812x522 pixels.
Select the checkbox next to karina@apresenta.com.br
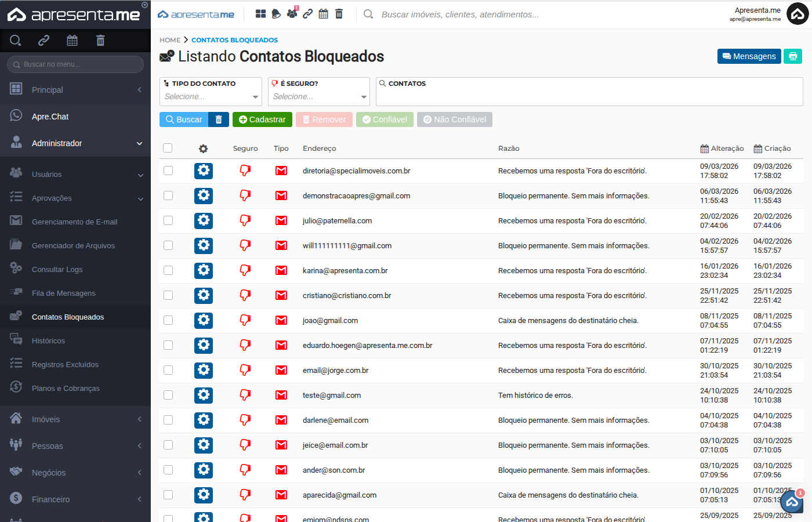point(168,270)
